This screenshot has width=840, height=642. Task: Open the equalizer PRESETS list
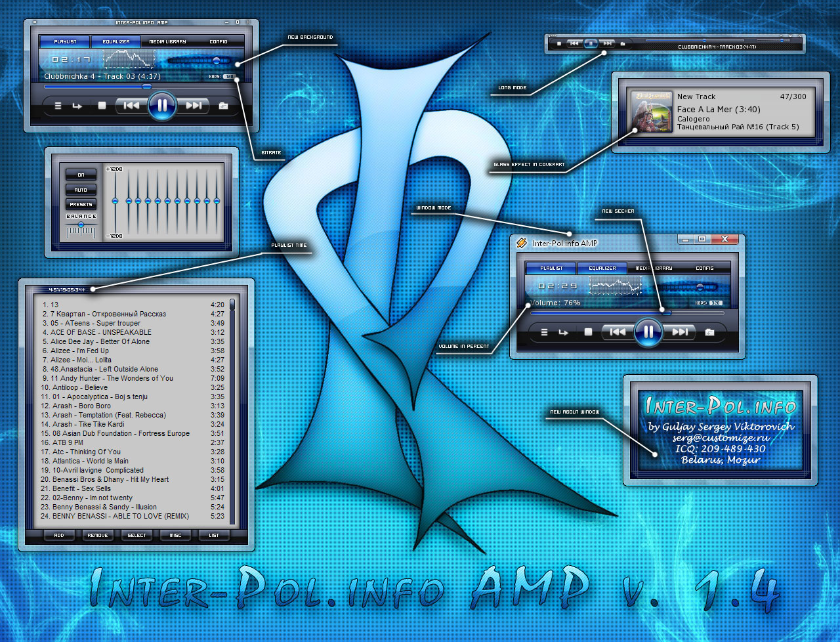pos(81,204)
